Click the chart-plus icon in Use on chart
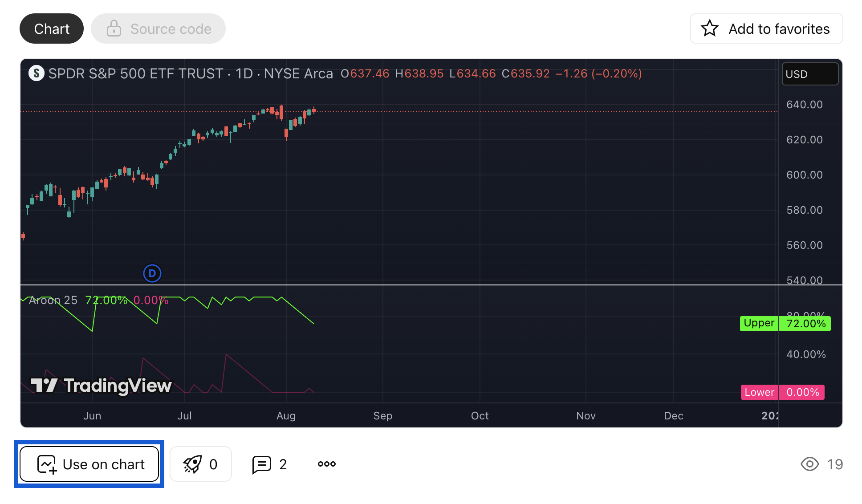 pos(47,464)
